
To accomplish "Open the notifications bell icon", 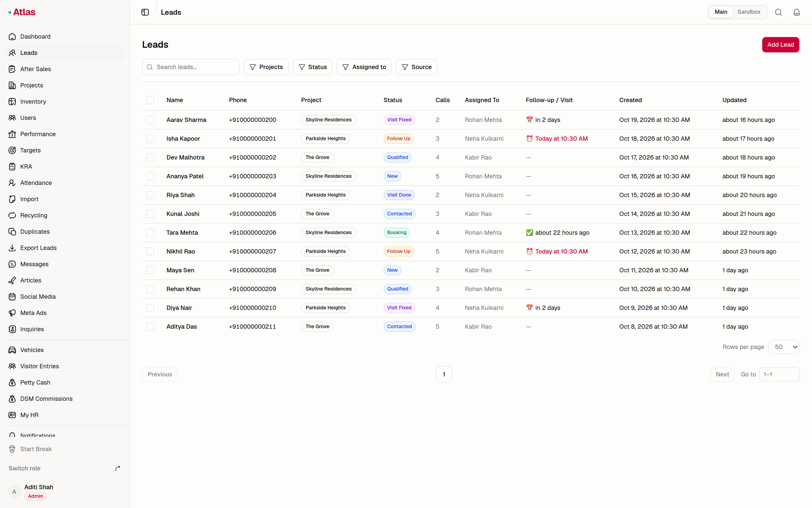I will (x=797, y=12).
